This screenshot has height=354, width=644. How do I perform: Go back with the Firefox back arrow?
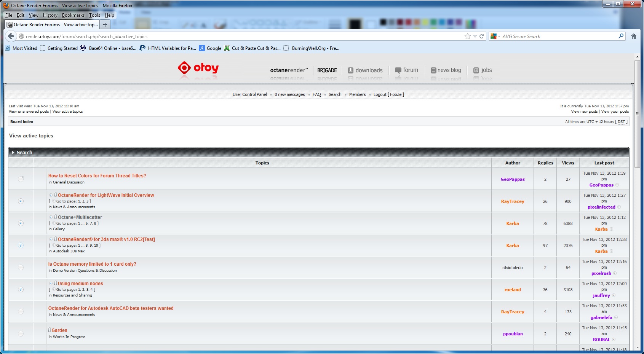[x=11, y=36]
